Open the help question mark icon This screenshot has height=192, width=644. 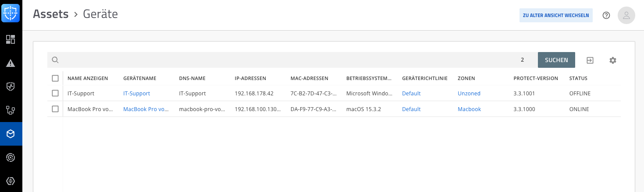click(x=606, y=15)
